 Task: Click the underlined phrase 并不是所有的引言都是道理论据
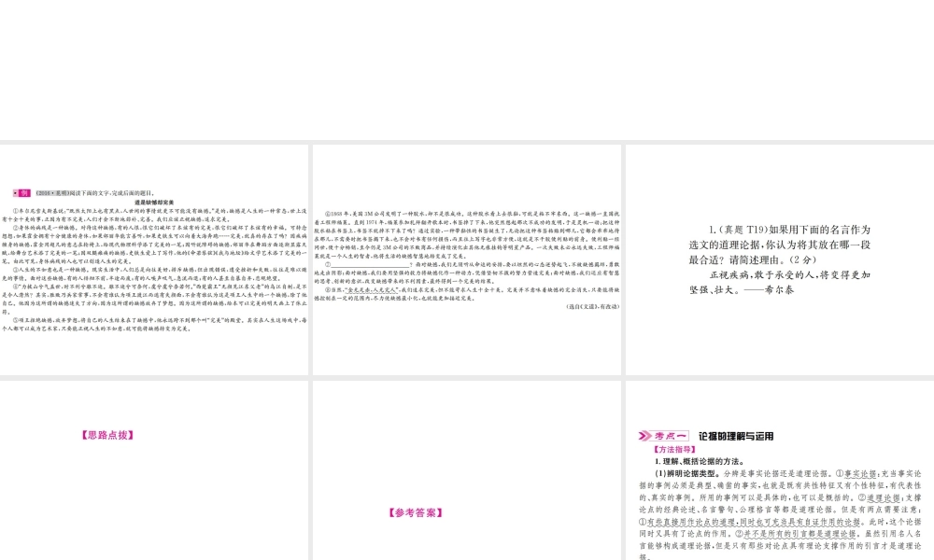coord(800,534)
